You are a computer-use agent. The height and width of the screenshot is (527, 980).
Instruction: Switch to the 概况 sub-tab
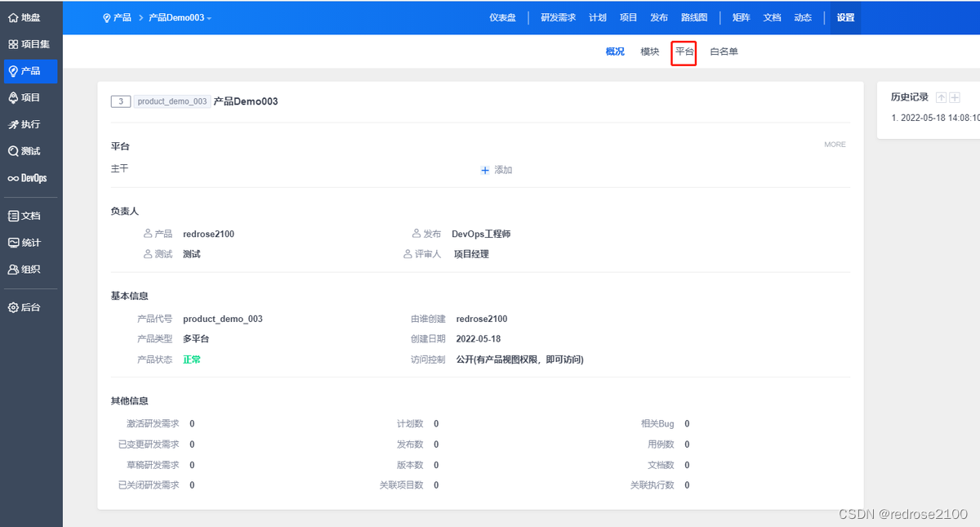[615, 51]
